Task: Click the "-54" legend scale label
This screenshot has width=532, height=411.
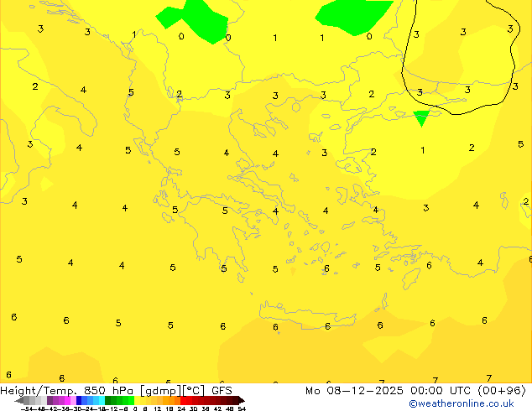Action: 27,408
